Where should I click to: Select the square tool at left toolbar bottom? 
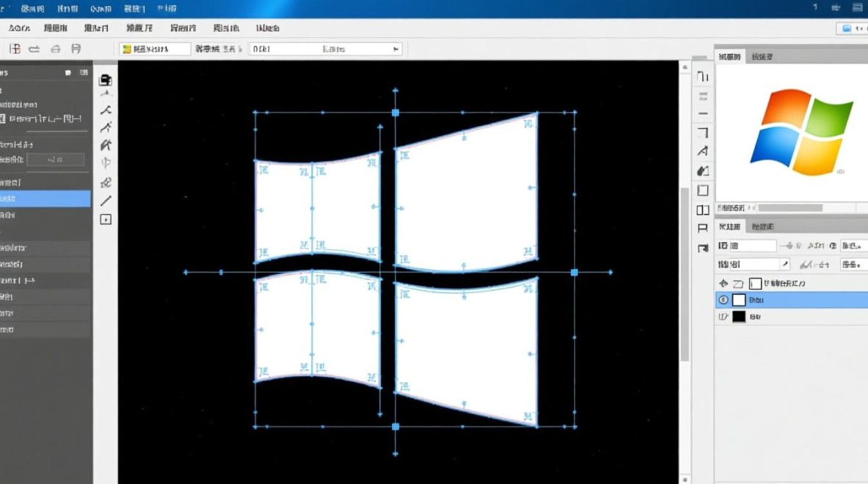pyautogui.click(x=105, y=219)
